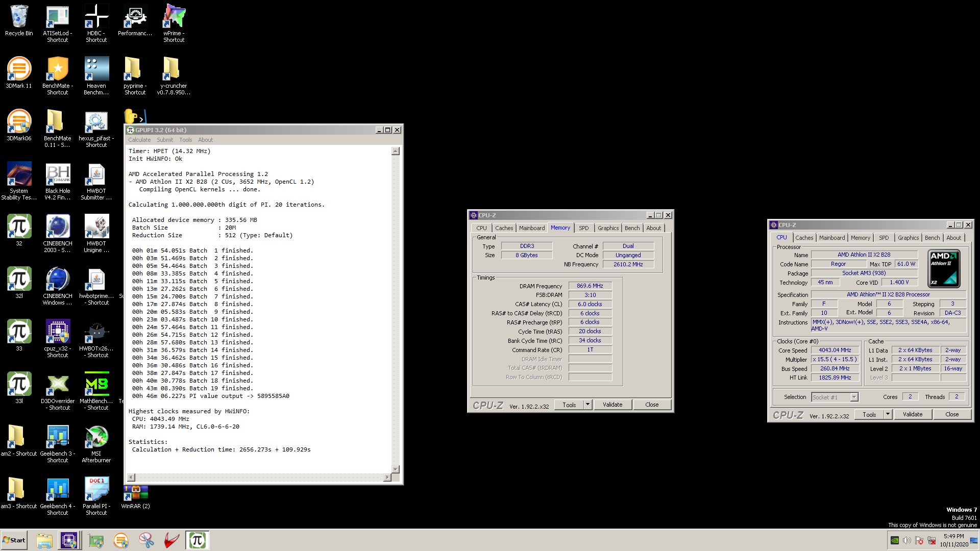The image size is (980, 551).
Task: Open the SuperPi 32 desktop icon
Action: pyautogui.click(x=19, y=231)
